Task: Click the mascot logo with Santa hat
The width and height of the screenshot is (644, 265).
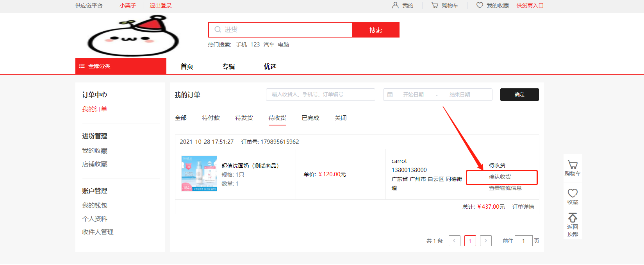Action: [x=133, y=36]
